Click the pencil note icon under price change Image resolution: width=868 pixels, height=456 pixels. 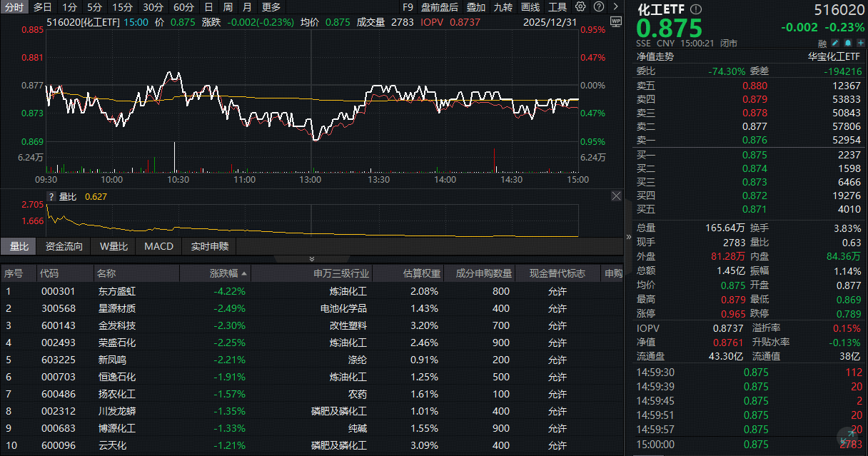coord(837,44)
